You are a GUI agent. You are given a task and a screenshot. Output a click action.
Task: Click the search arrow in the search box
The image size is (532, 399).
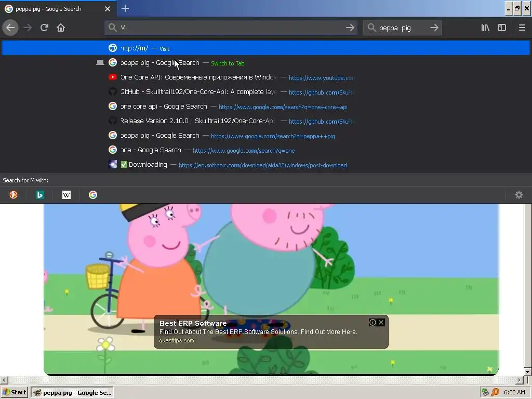click(x=434, y=28)
